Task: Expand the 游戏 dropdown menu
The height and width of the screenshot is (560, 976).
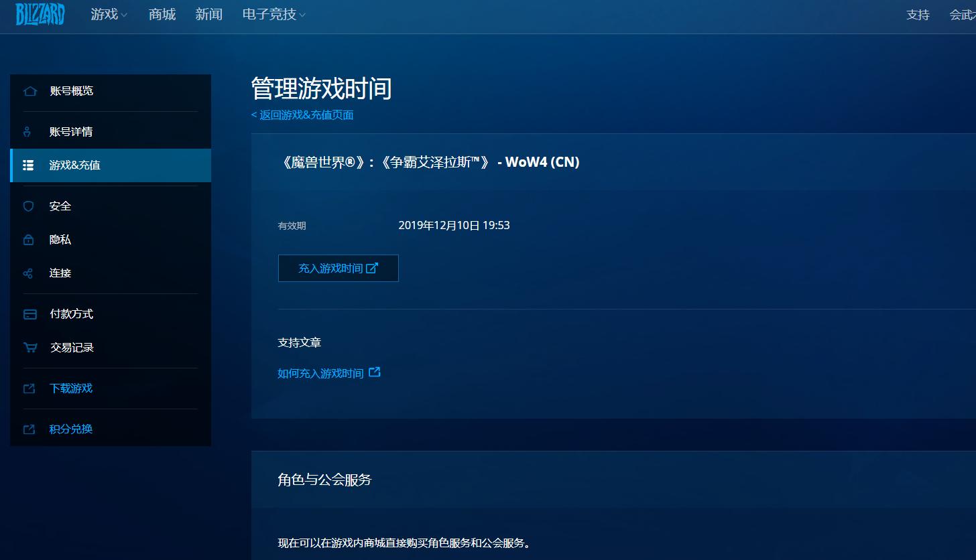Action: point(109,14)
